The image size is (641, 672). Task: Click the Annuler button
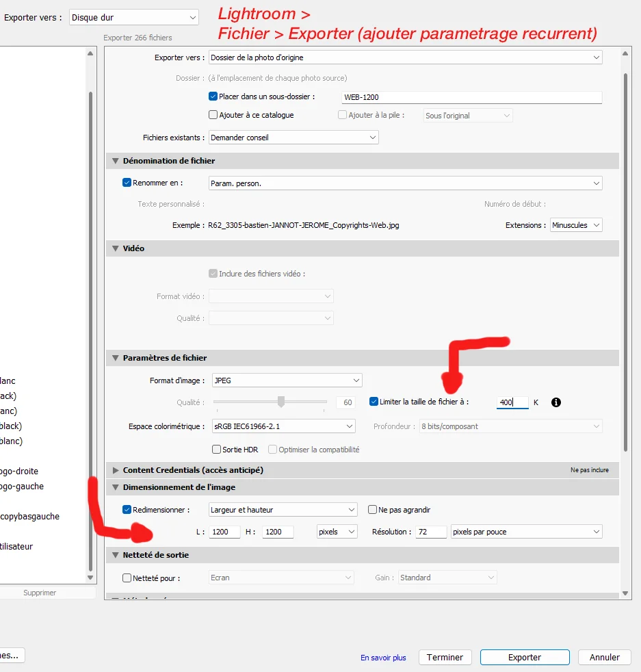click(x=604, y=657)
